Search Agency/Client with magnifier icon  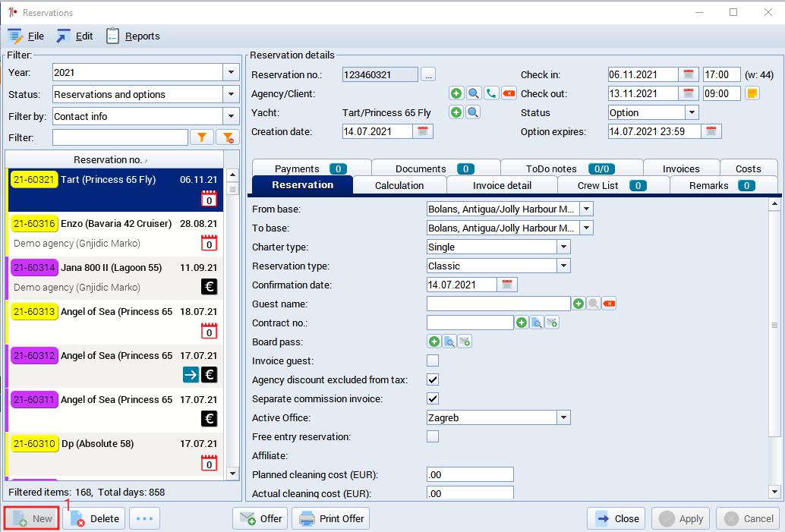[x=473, y=93]
